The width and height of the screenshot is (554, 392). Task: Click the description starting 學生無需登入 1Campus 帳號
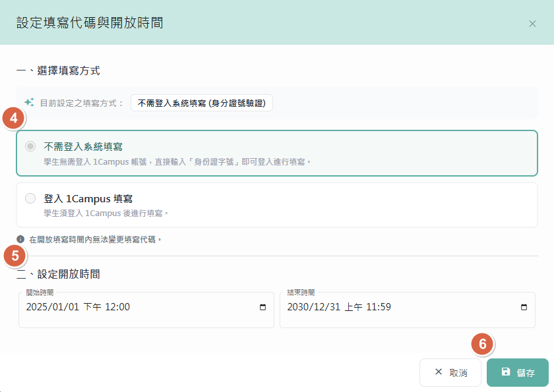pyautogui.click(x=177, y=162)
